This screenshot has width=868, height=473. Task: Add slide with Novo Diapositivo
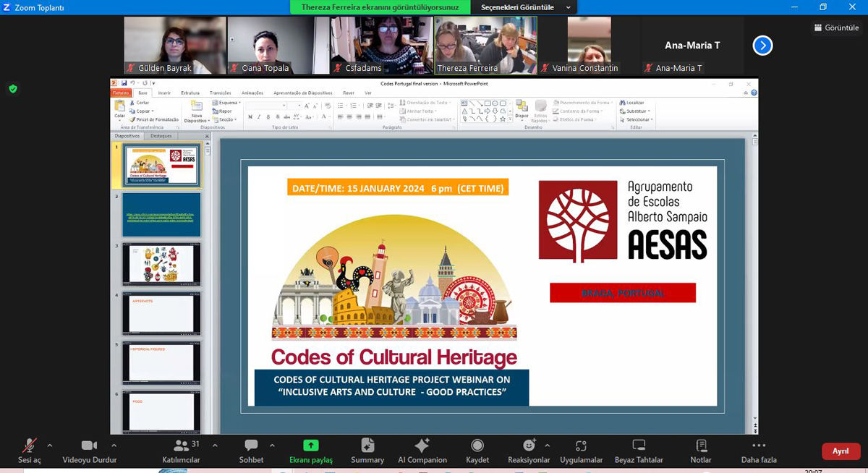point(197,111)
